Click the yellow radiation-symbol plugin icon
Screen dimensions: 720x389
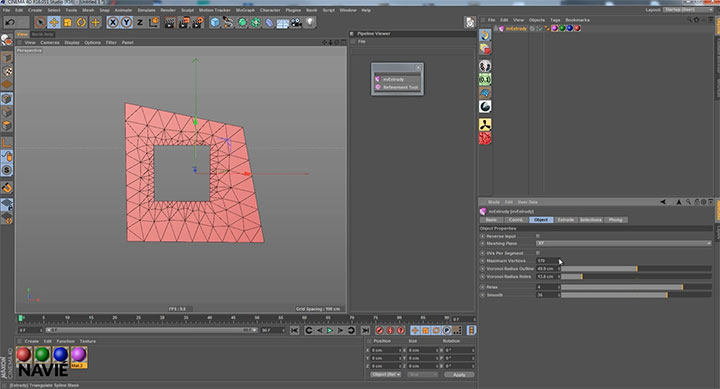pyautogui.click(x=485, y=124)
